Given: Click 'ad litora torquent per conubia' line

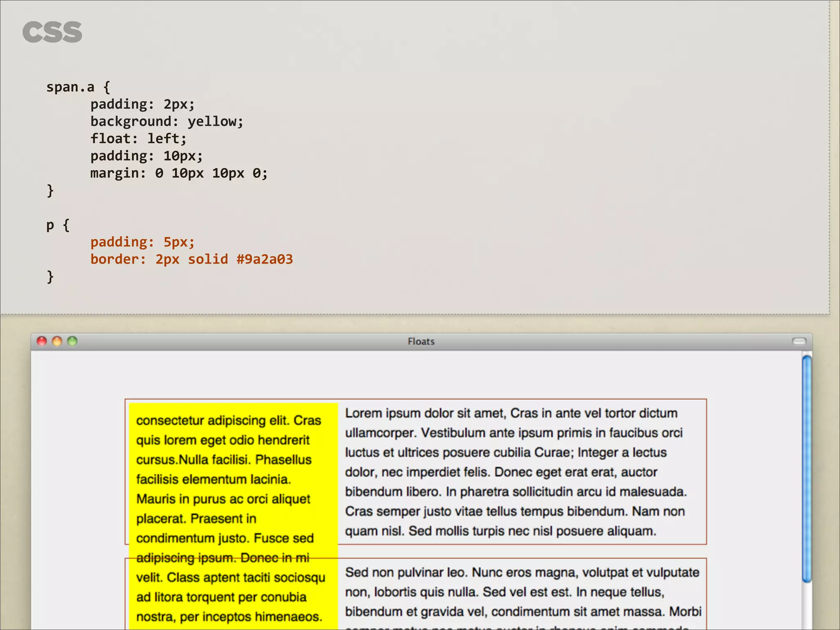Looking at the screenshot, I should 221,597.
